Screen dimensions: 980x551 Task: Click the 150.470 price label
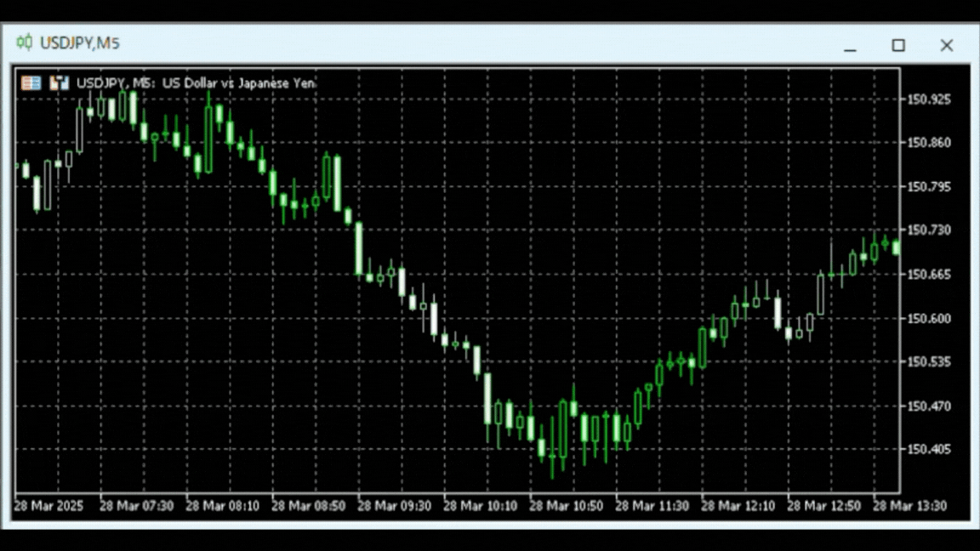click(929, 406)
